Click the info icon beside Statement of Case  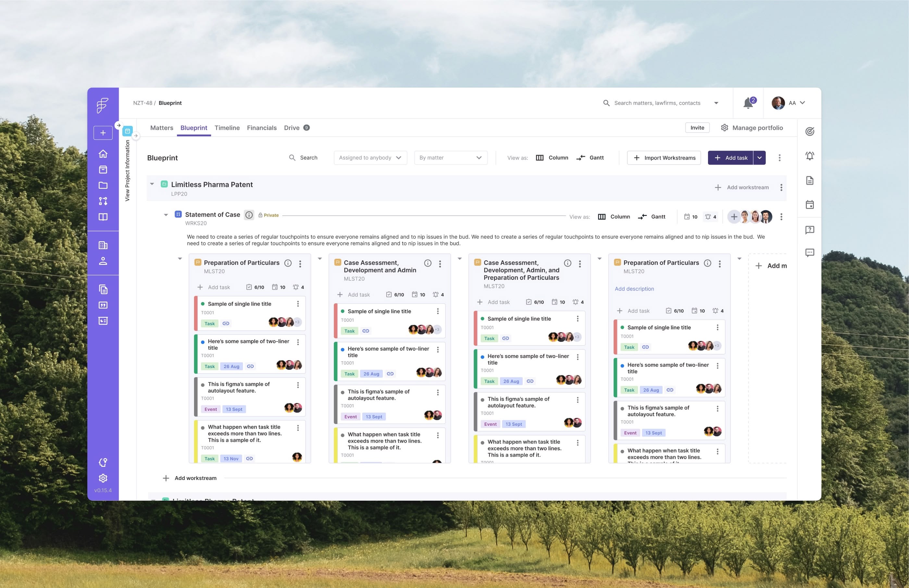(249, 215)
